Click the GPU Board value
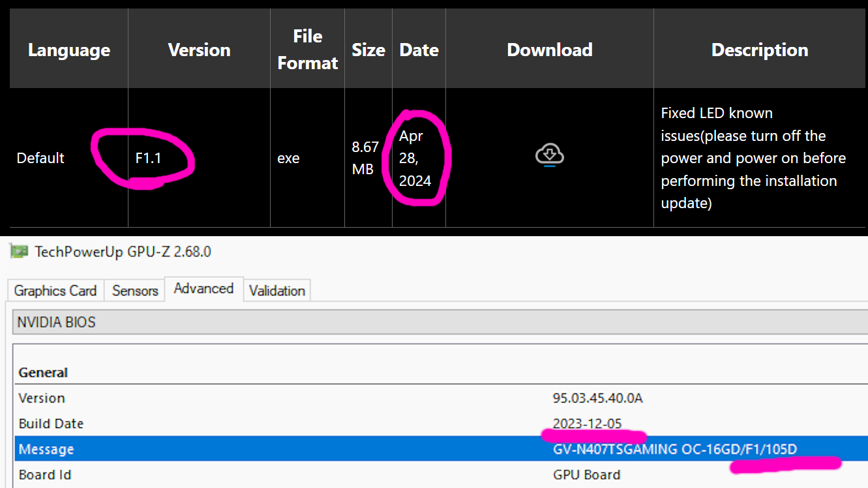The image size is (868, 488). pos(586,474)
